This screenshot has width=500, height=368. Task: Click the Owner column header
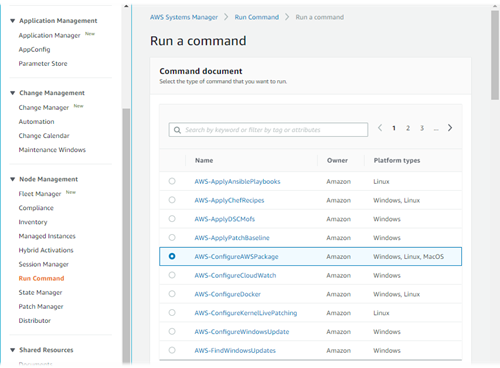pyautogui.click(x=337, y=160)
